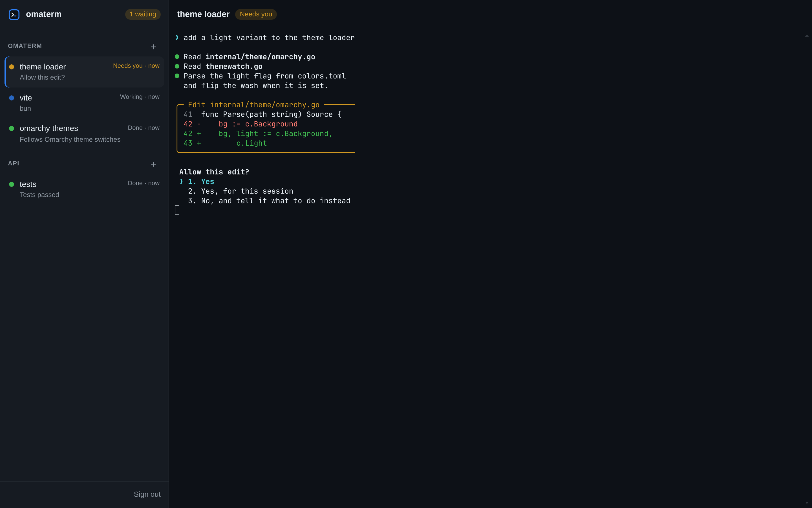Image resolution: width=812 pixels, height=508 pixels.
Task: Add a new session under OMATERM group
Action: 153,47
